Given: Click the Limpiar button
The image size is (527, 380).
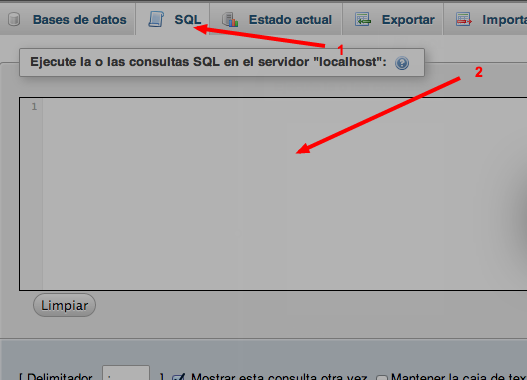Looking at the screenshot, I should (x=65, y=305).
